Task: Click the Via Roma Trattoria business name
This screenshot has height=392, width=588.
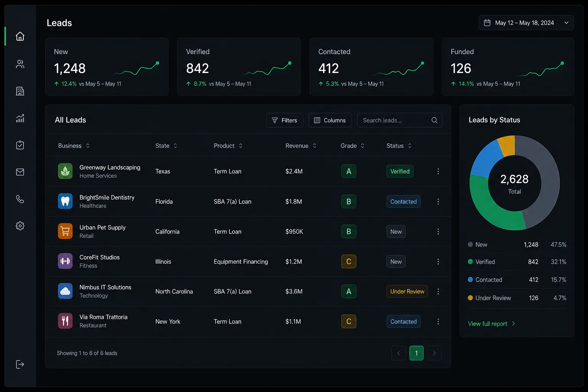Action: click(103, 317)
